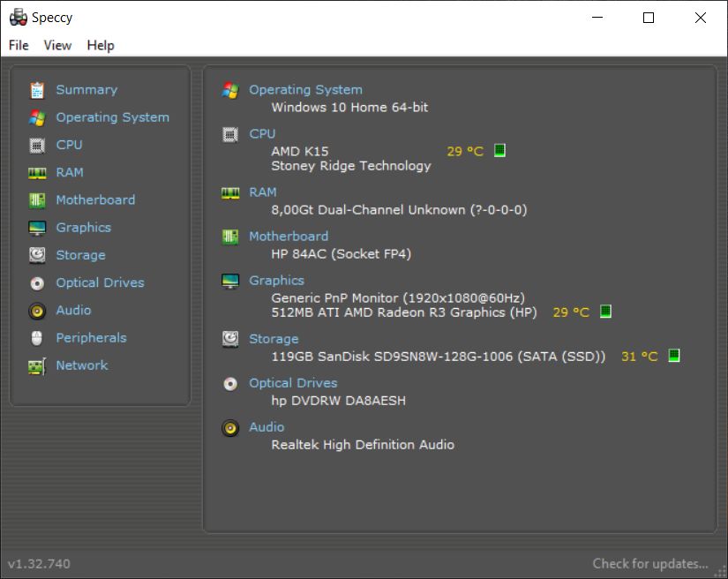Click the Summary clipboard icon in sidebar
This screenshot has height=579, width=728.
click(37, 90)
